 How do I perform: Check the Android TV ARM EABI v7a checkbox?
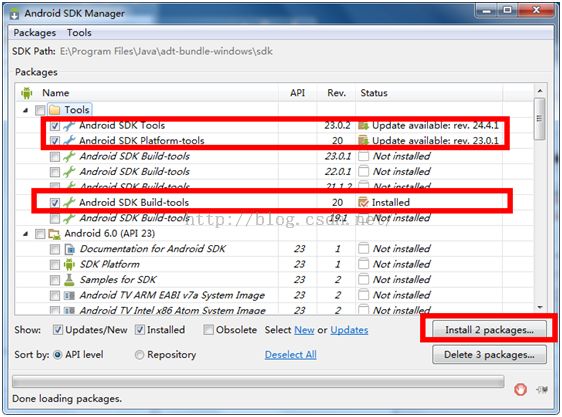pyautogui.click(x=55, y=295)
